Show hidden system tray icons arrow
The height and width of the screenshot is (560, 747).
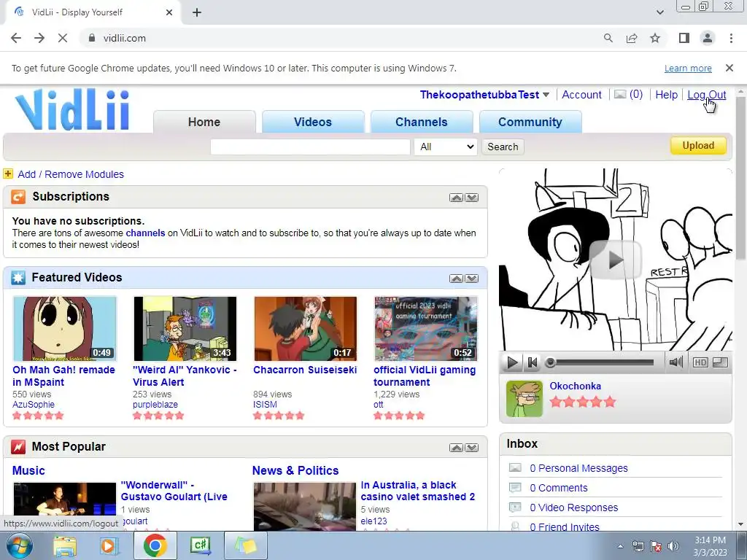pos(620,546)
